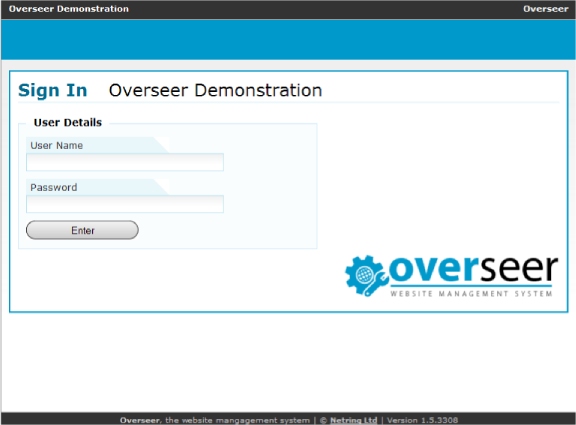Image resolution: width=576 pixels, height=425 pixels.
Task: Click the "Version 1.5.3308" footer text
Action: 422,420
